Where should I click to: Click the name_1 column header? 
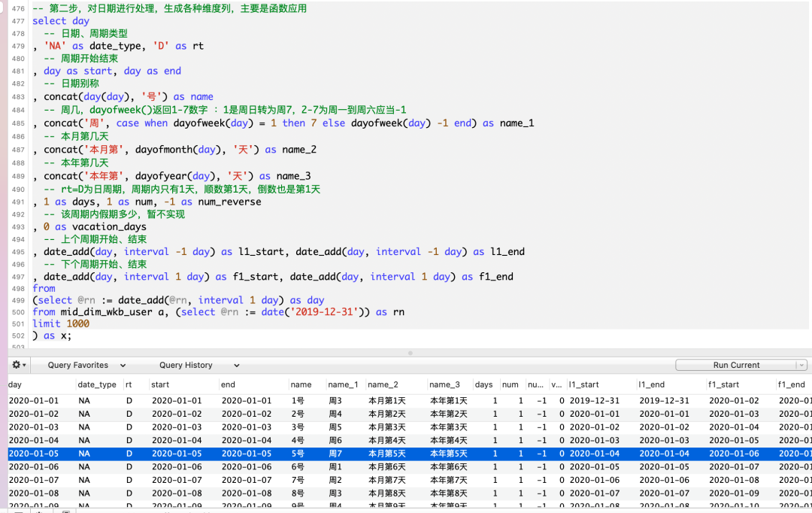click(343, 384)
